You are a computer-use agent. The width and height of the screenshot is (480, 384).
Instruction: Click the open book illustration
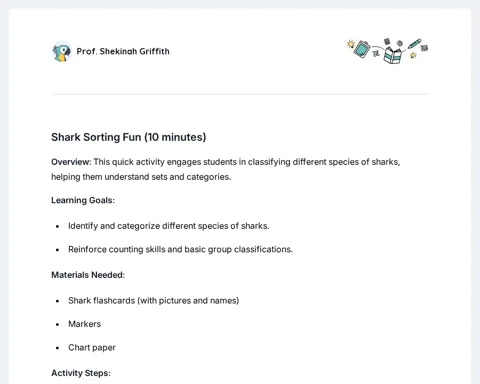pos(392,55)
